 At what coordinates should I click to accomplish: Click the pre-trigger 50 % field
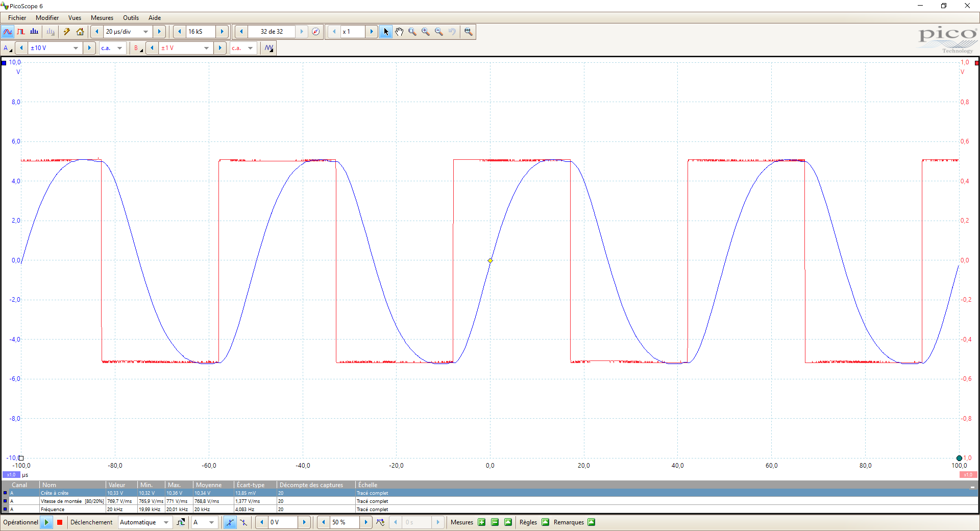click(x=345, y=522)
